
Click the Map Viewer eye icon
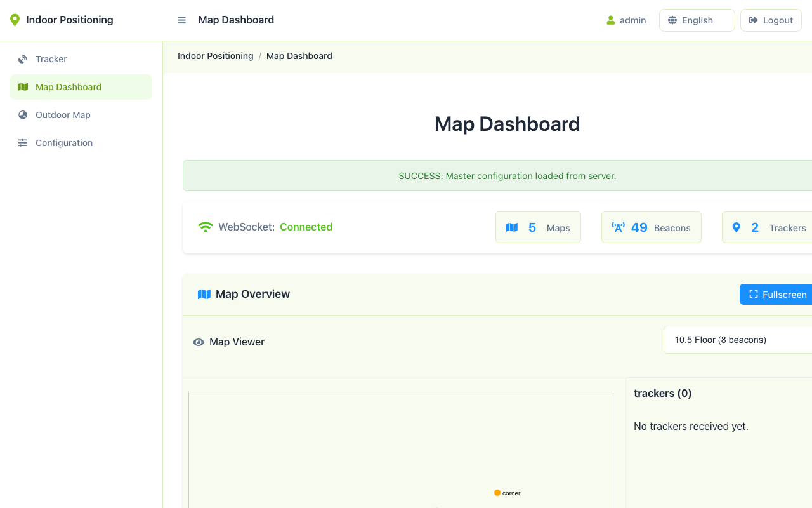(x=199, y=342)
